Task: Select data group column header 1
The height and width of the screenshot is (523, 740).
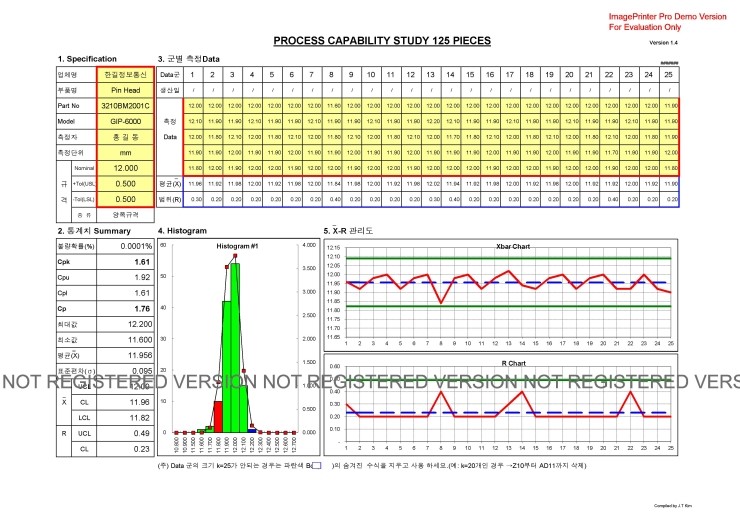Action: (193, 75)
